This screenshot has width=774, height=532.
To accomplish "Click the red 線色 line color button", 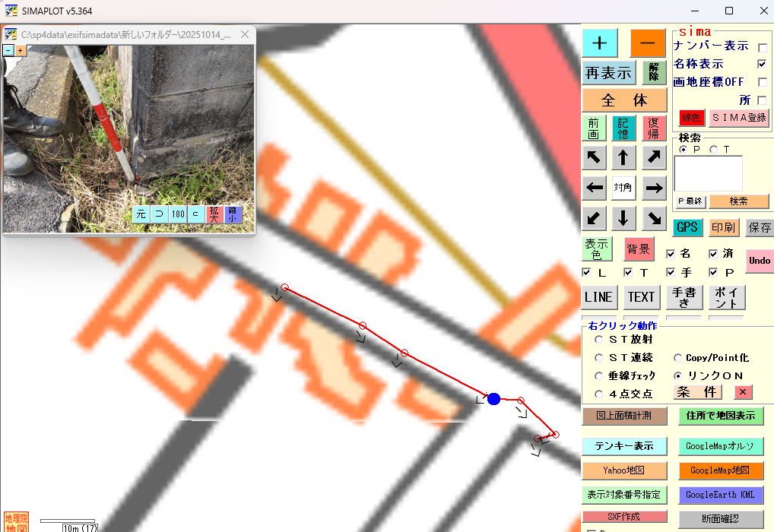I will pos(691,118).
